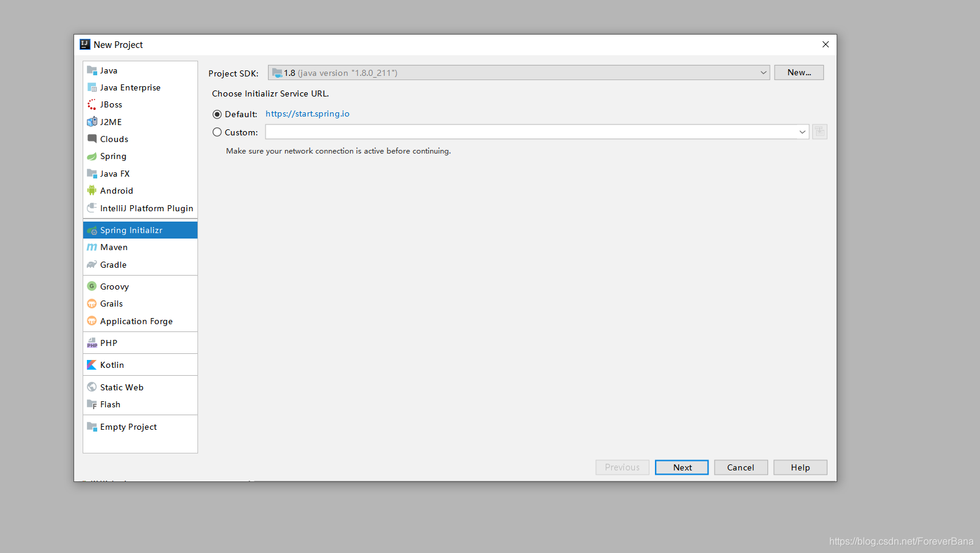Select Java project type label
980x553 pixels.
point(109,70)
